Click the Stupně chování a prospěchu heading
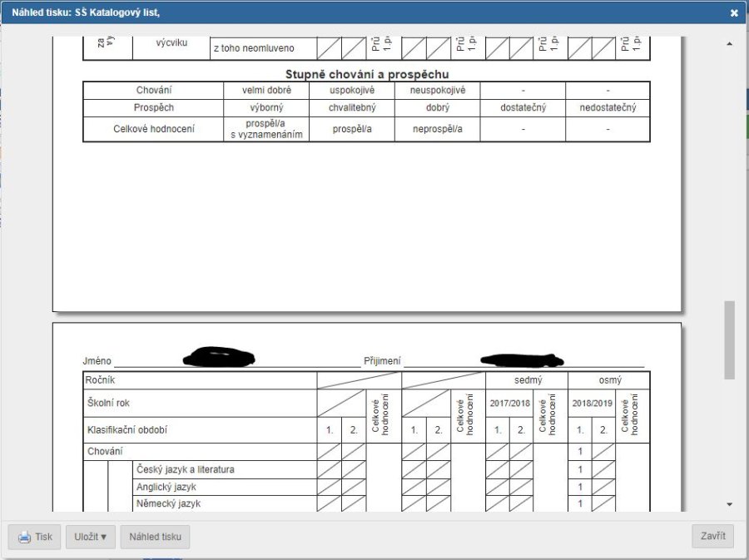The width and height of the screenshot is (749, 560). [x=367, y=74]
